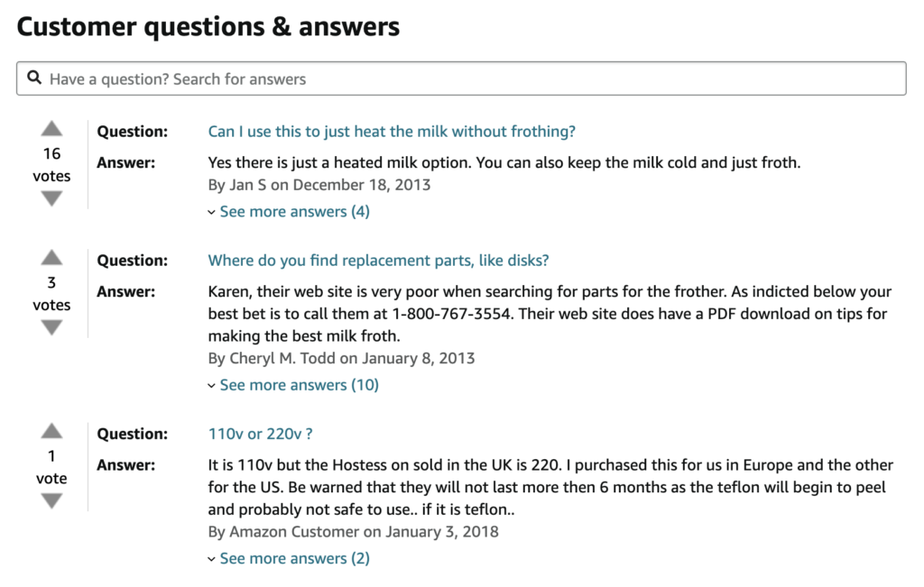Image resolution: width=924 pixels, height=587 pixels.
Task: Click the chevron beside "See more answers (10)"
Action: click(x=213, y=385)
